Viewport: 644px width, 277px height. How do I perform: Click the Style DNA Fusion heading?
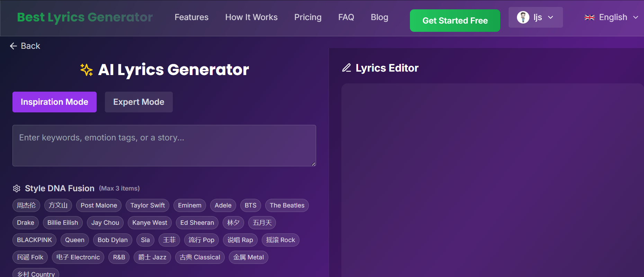point(60,188)
